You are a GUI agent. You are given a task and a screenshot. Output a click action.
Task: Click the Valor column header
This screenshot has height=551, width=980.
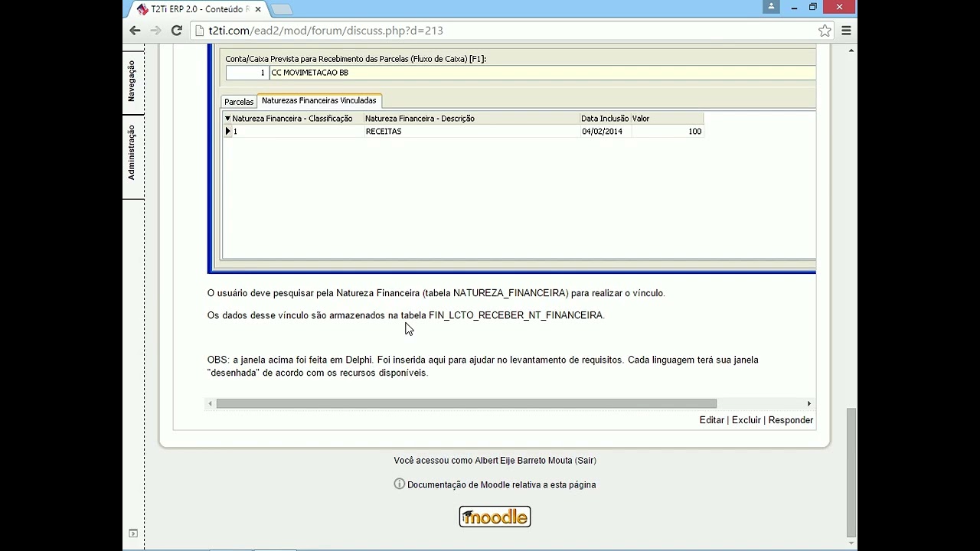point(666,119)
